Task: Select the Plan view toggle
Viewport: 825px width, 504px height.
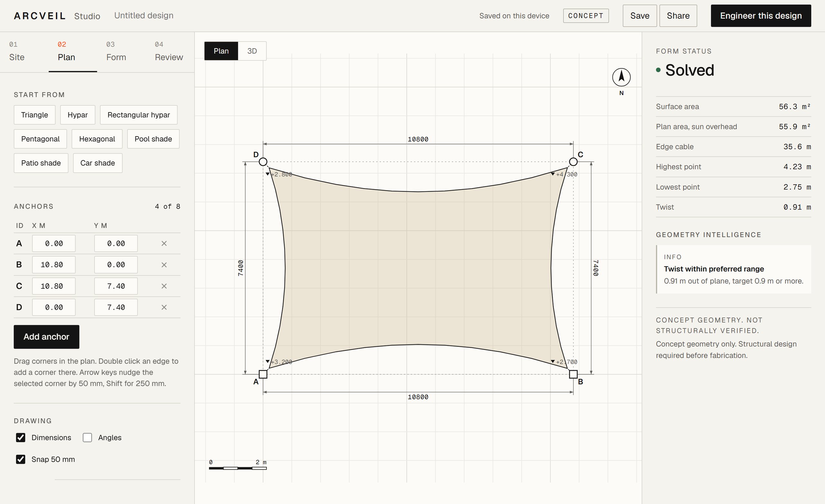Action: pos(221,51)
